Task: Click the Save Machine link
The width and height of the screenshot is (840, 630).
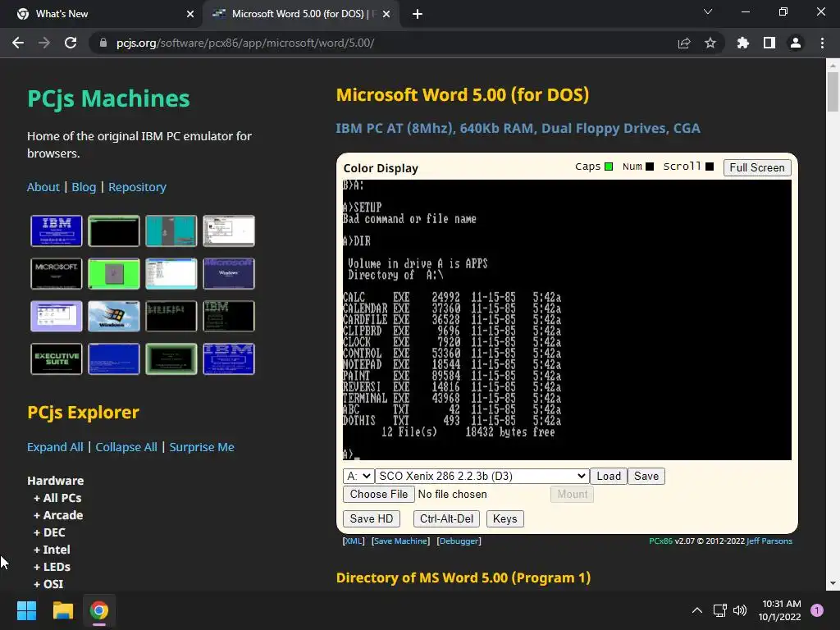Action: (400, 541)
